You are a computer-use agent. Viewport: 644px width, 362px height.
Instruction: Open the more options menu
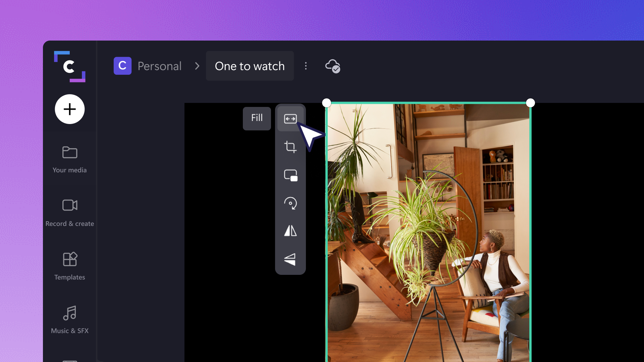pyautogui.click(x=306, y=66)
